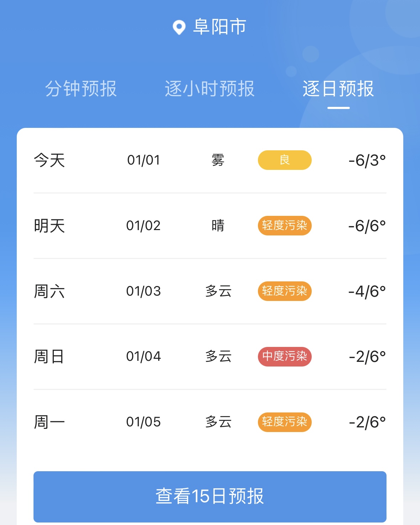The height and width of the screenshot is (525, 420).
Task: Switch to 逐小时预报 tab
Action: coord(209,89)
